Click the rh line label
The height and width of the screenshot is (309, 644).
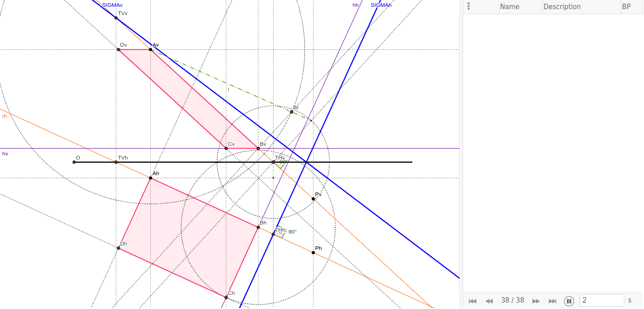(5, 116)
